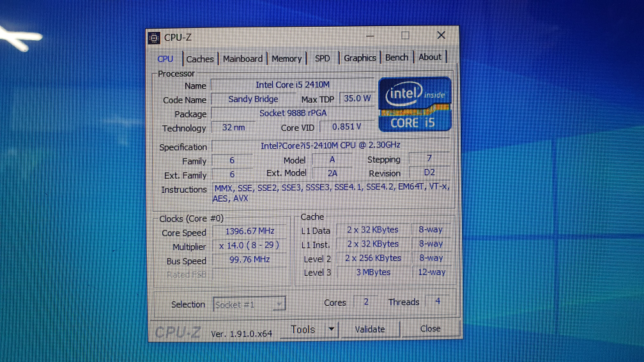Open the Socket #1 selection dropdown
The width and height of the screenshot is (644, 362).
[249, 304]
